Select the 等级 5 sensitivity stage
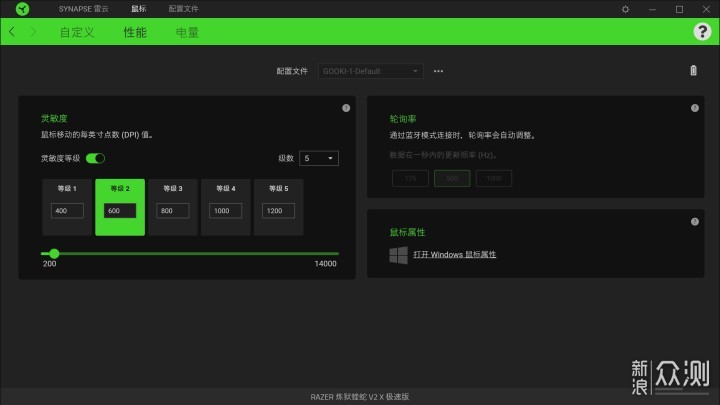The image size is (720, 405). pyautogui.click(x=278, y=207)
